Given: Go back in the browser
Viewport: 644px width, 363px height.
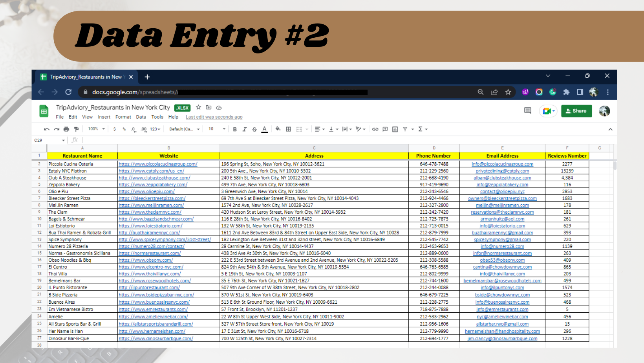Looking at the screenshot, I should point(41,92).
